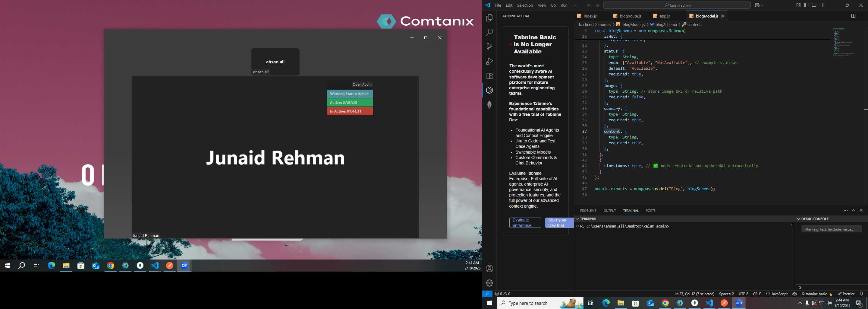Viewport: 868px width, 309px height.
Task: Click Spaces: 2 indentation setting
Action: [x=726, y=294]
